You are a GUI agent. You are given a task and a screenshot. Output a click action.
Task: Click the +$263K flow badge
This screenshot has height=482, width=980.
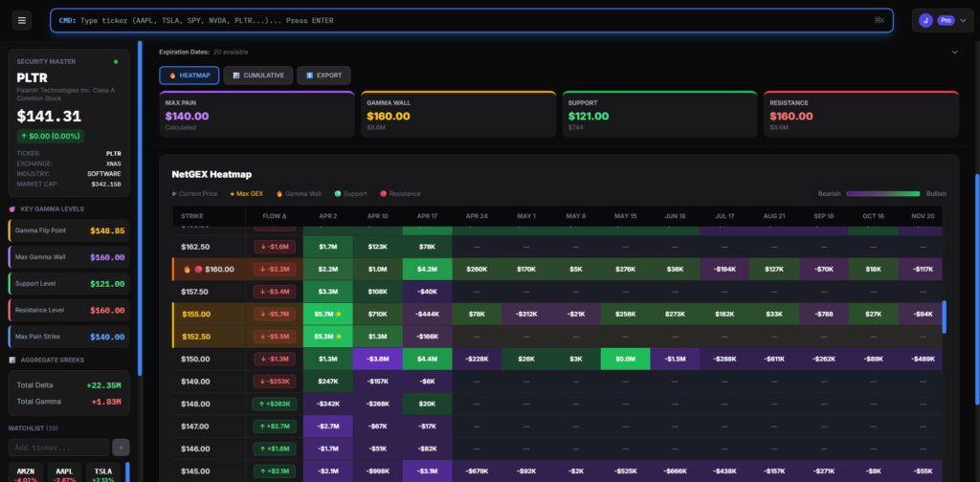click(x=275, y=404)
